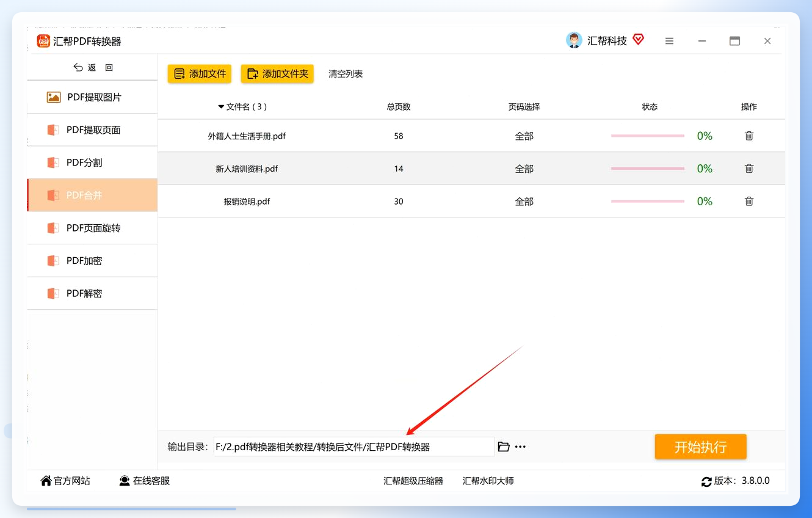
Task: Select the PDF合并 function
Action: [92, 195]
